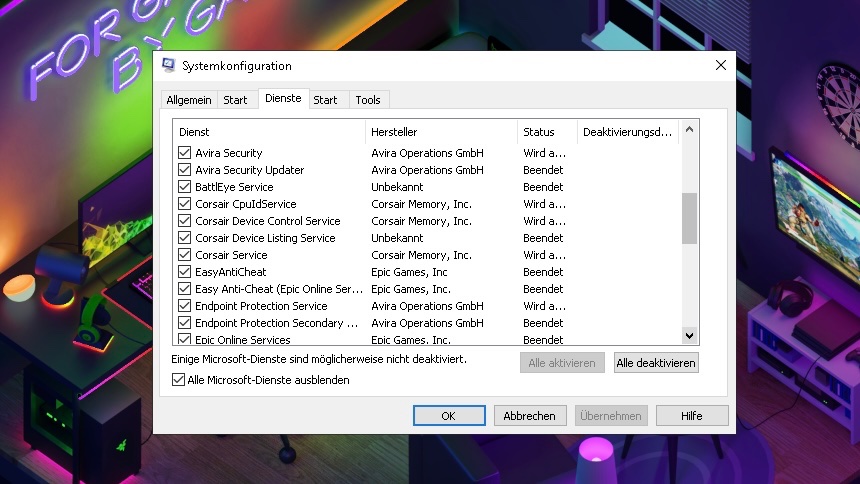Select the Avira Security service name
The height and width of the screenshot is (484, 860).
click(229, 153)
